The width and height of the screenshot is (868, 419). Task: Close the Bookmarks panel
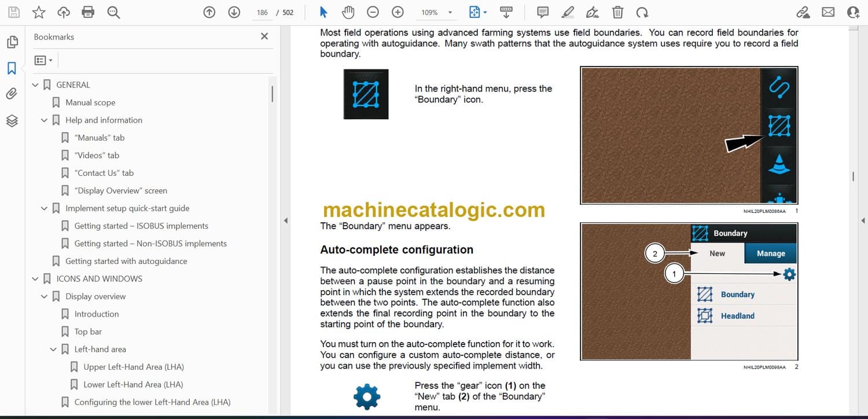coord(264,36)
